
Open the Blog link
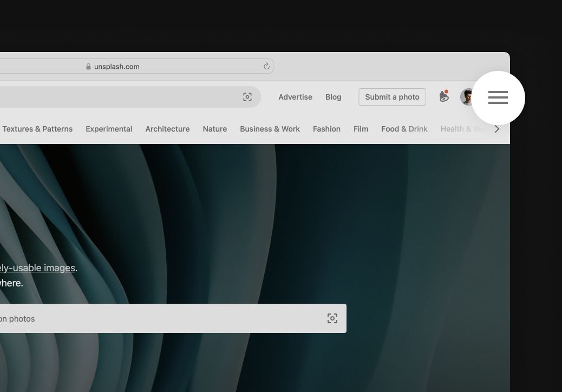tap(334, 97)
